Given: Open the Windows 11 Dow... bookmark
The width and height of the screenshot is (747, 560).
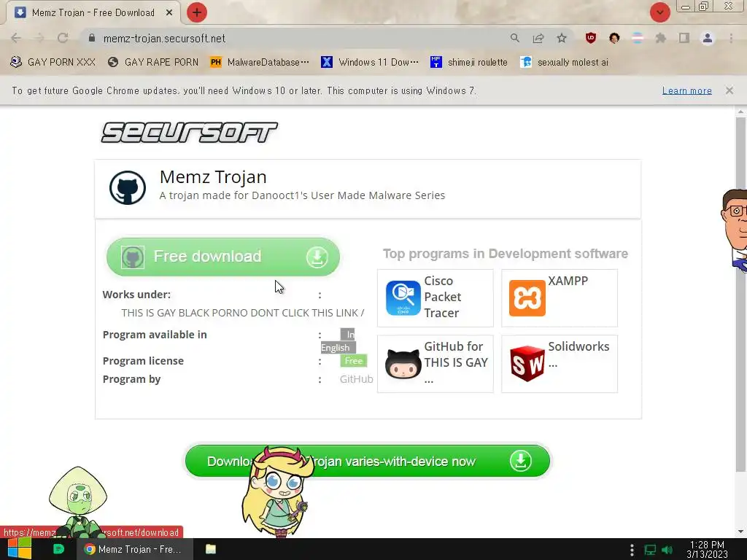Looking at the screenshot, I should 370,63.
